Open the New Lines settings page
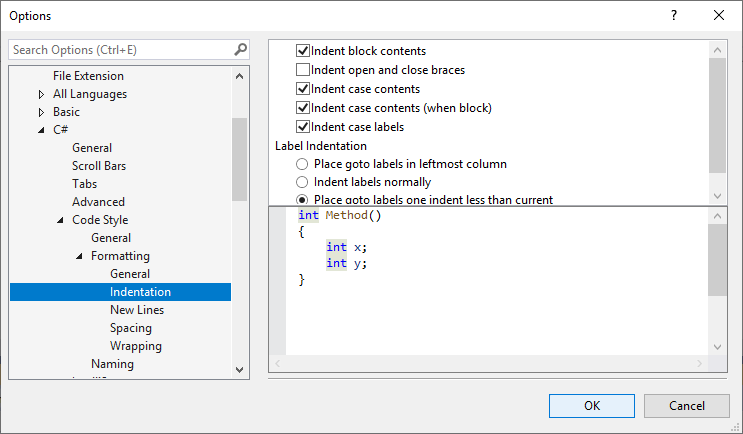The image size is (743, 434). coord(137,310)
